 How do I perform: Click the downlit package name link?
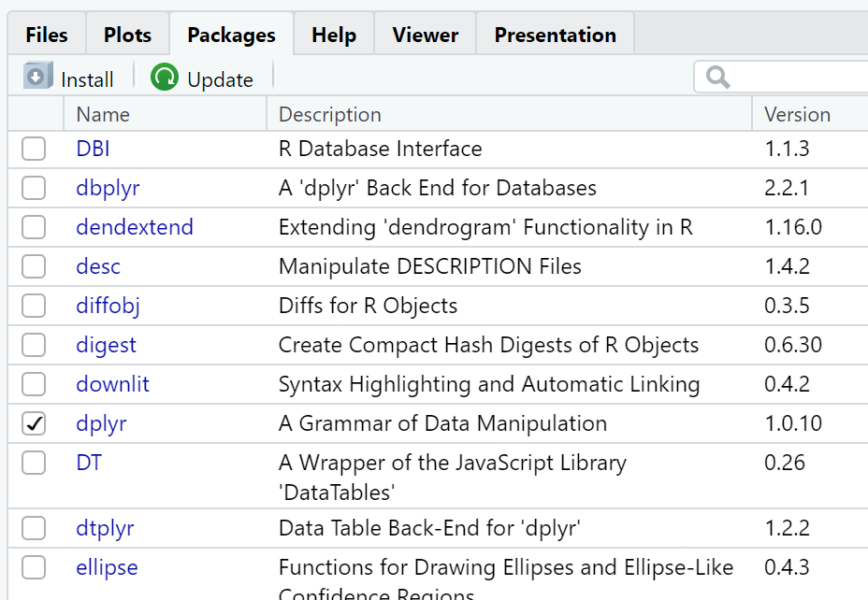(x=112, y=384)
